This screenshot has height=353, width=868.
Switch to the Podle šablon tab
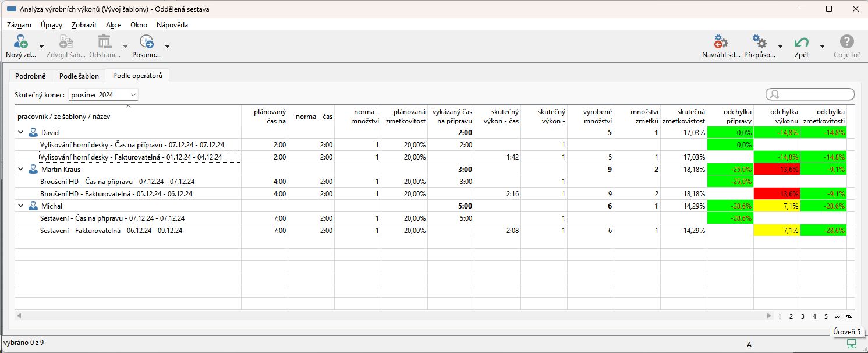point(79,76)
